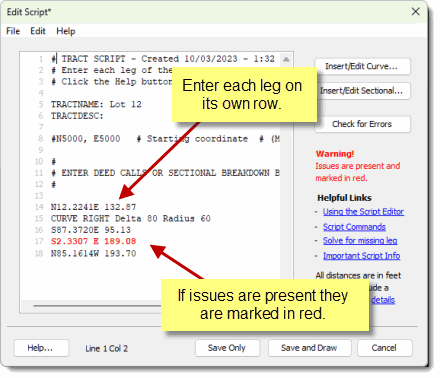Open the Script Commands link
This screenshot has width=440, height=378.
tap(354, 227)
